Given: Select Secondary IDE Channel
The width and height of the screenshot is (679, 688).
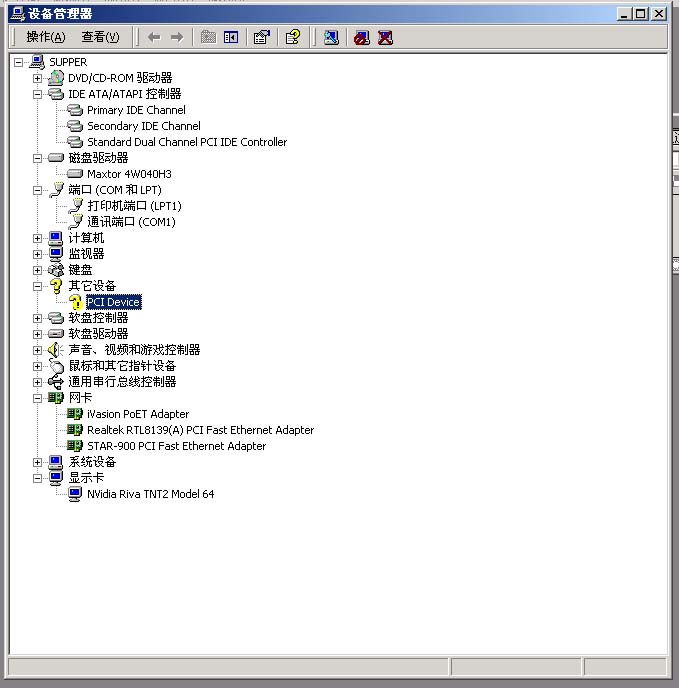Looking at the screenshot, I should click(x=144, y=126).
